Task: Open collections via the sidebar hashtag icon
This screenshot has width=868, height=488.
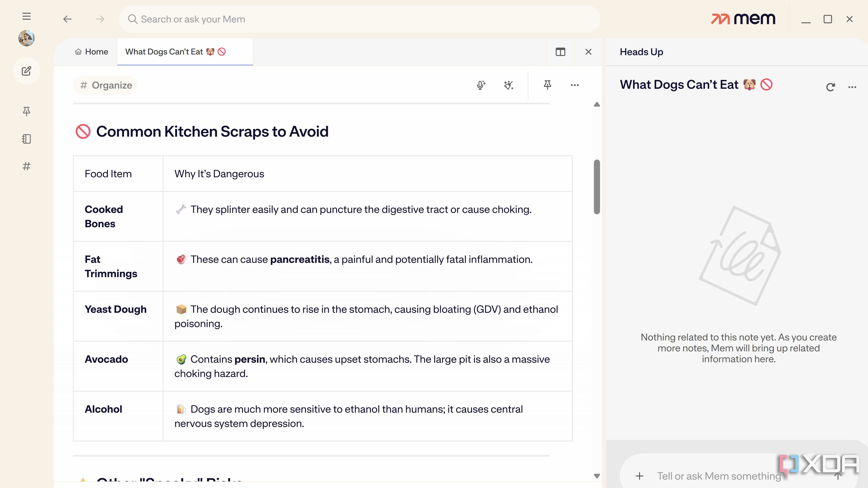Action: click(x=26, y=166)
